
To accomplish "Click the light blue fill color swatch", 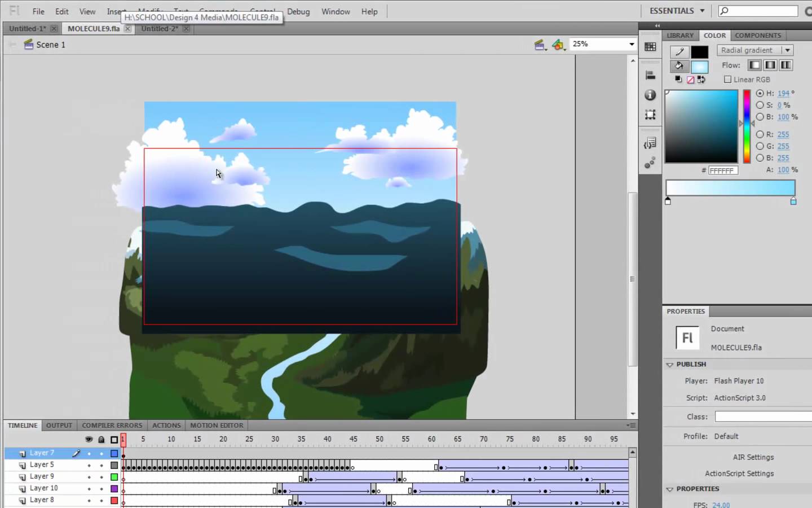I will pyautogui.click(x=699, y=67).
